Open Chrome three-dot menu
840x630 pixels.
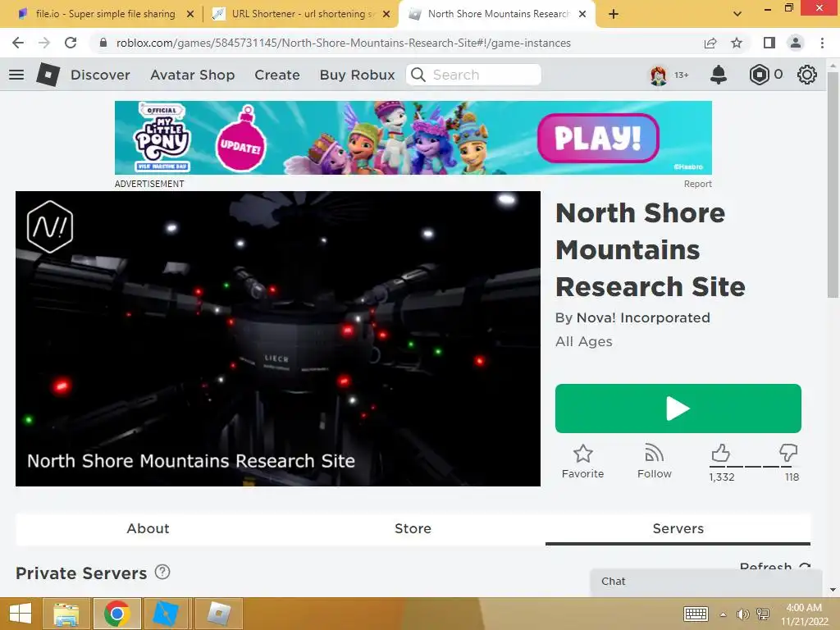click(x=822, y=43)
